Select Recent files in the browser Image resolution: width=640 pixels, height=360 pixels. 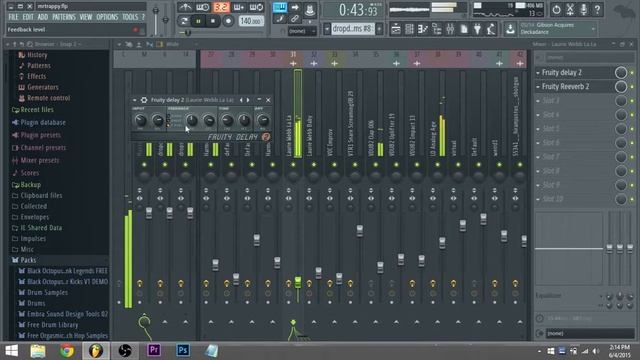click(x=37, y=110)
